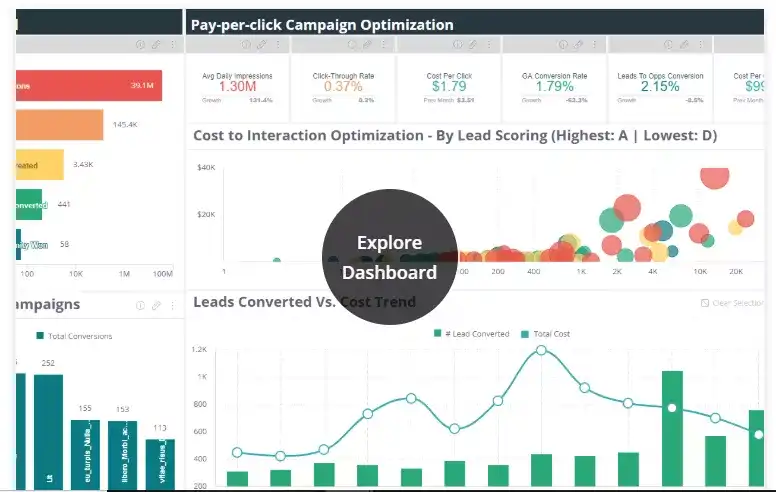Select the vitae_risus campaign bar (113)

coord(160,464)
